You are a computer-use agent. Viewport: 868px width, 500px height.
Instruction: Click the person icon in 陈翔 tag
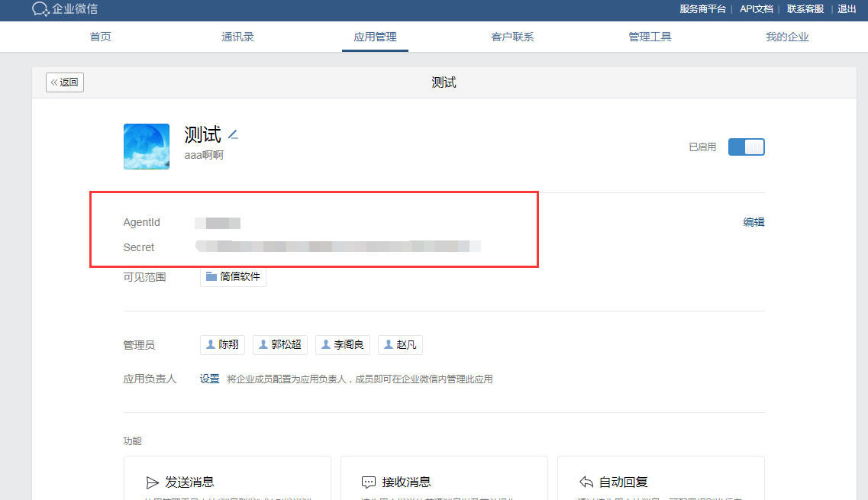coord(211,344)
